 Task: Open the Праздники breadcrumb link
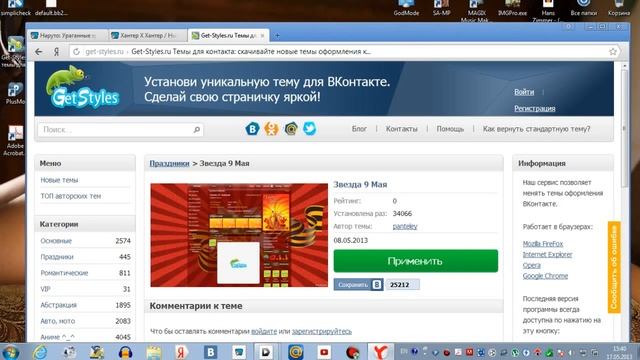click(x=169, y=164)
